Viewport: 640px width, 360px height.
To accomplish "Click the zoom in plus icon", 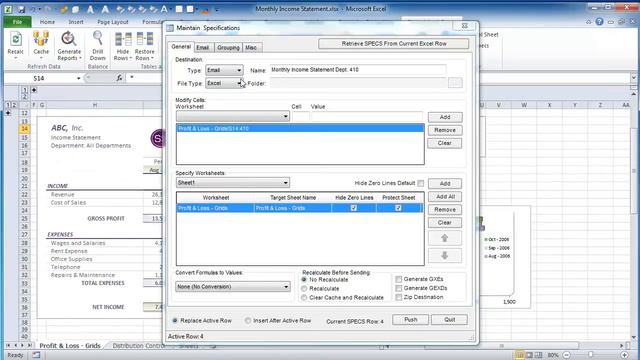I will (x=624, y=355).
